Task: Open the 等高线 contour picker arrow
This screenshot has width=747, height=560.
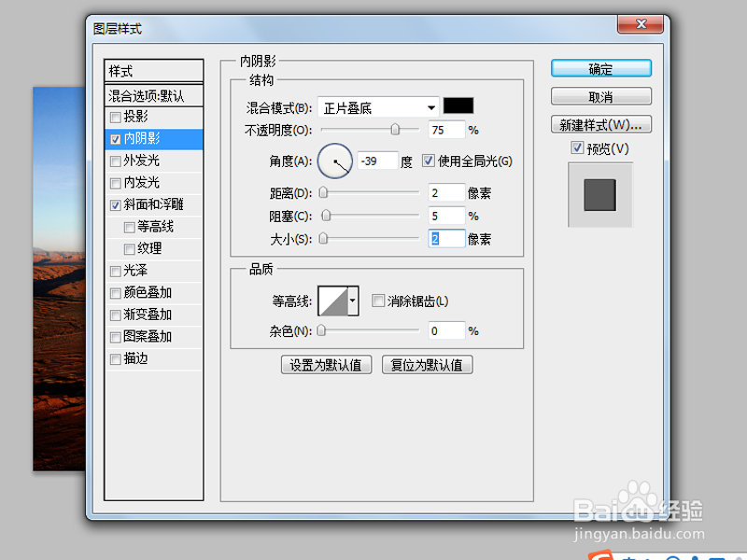Action: click(353, 301)
